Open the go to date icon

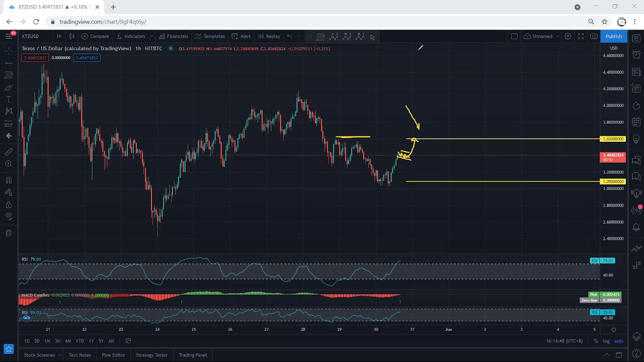tap(128, 341)
